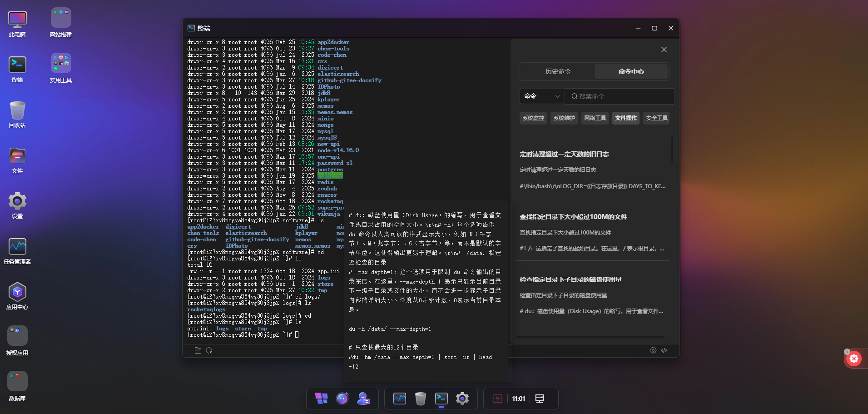This screenshot has width=868, height=414.
Task: Select 查找指定目录下大小超过100M的文件 command entry
Action: [573, 217]
